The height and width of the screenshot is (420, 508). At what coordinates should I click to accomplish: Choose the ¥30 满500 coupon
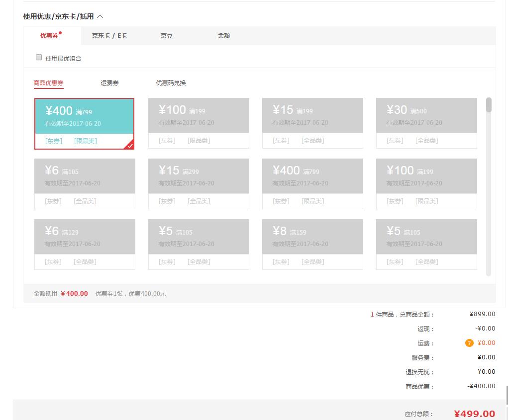[426, 123]
